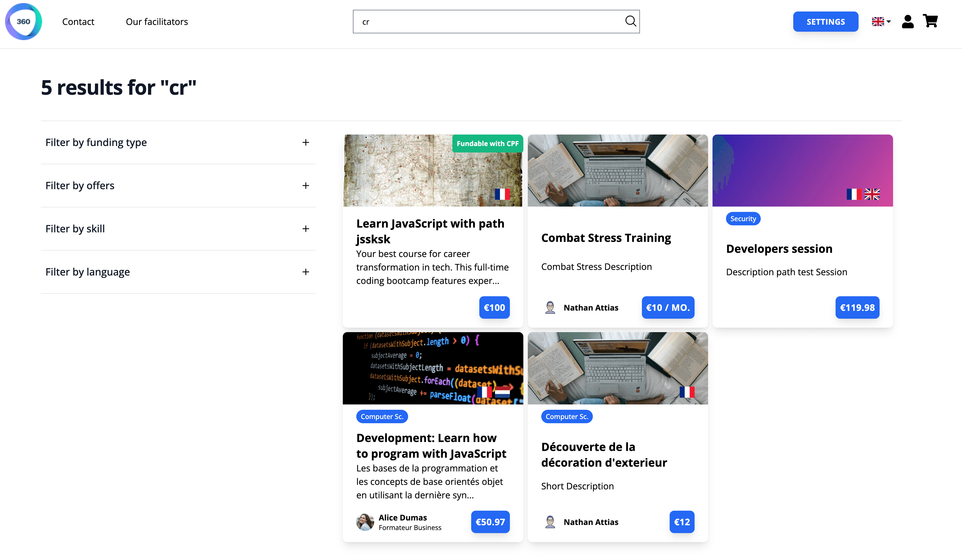Screen dimensions: 962x560
Task: Select the 'Computer Sc.' tag on the JavaScript development card
Action: (382, 416)
